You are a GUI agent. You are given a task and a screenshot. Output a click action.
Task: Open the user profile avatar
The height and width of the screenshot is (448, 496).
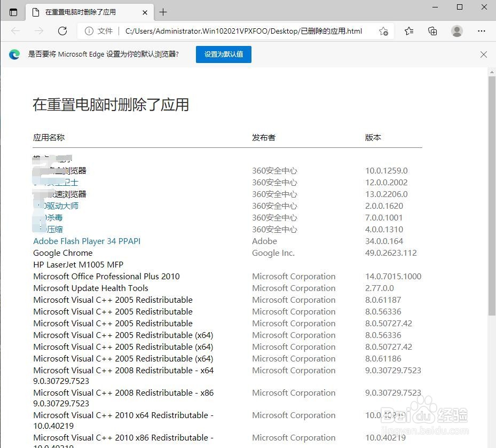[457, 31]
